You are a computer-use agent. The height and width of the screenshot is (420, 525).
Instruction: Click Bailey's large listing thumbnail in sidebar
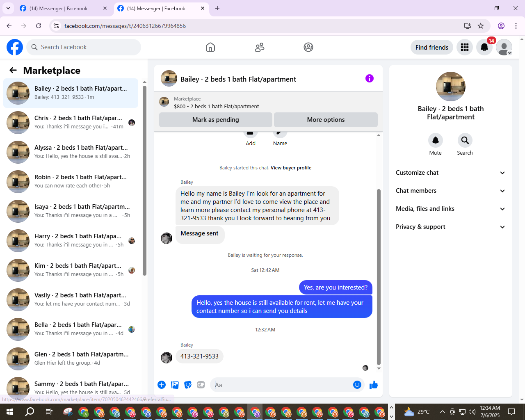451,87
